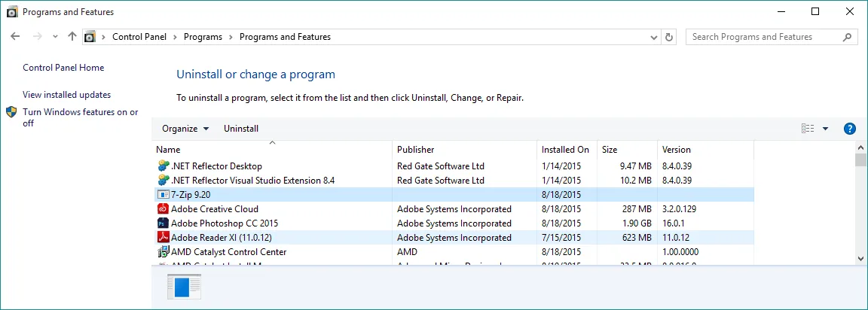Go up one level with up arrow

(x=72, y=37)
